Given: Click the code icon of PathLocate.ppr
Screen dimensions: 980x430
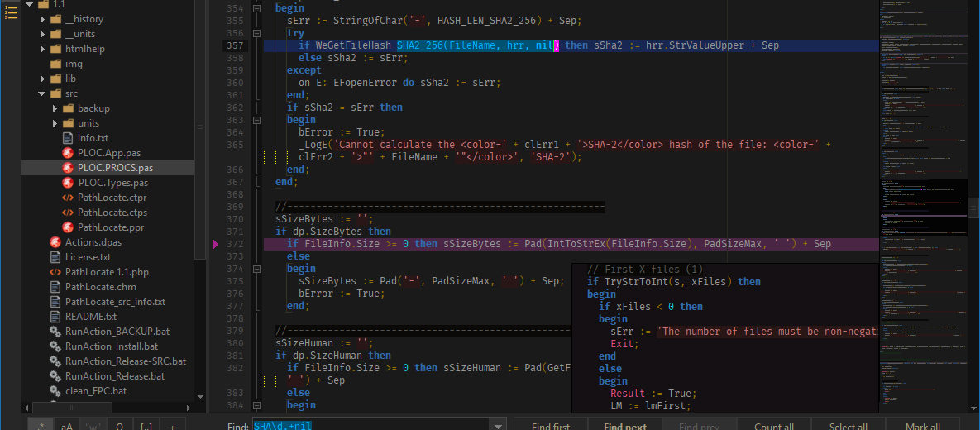Looking at the screenshot, I should pos(68,227).
